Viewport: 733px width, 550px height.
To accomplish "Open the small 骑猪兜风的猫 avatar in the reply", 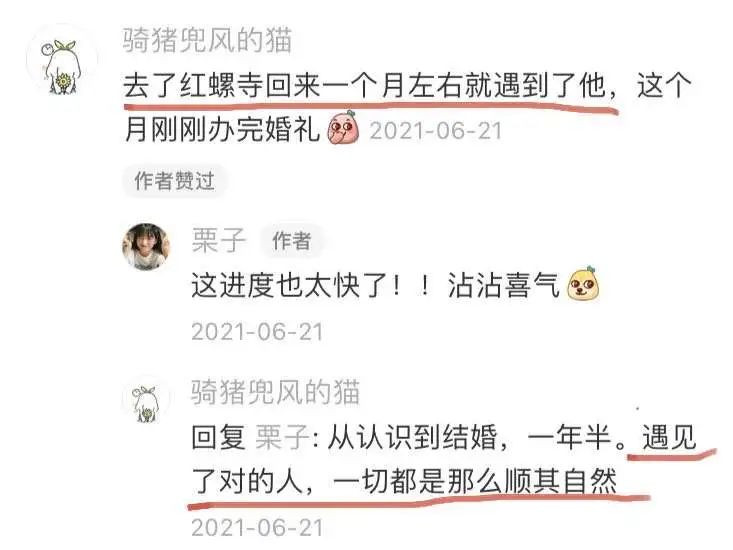I will click(146, 402).
